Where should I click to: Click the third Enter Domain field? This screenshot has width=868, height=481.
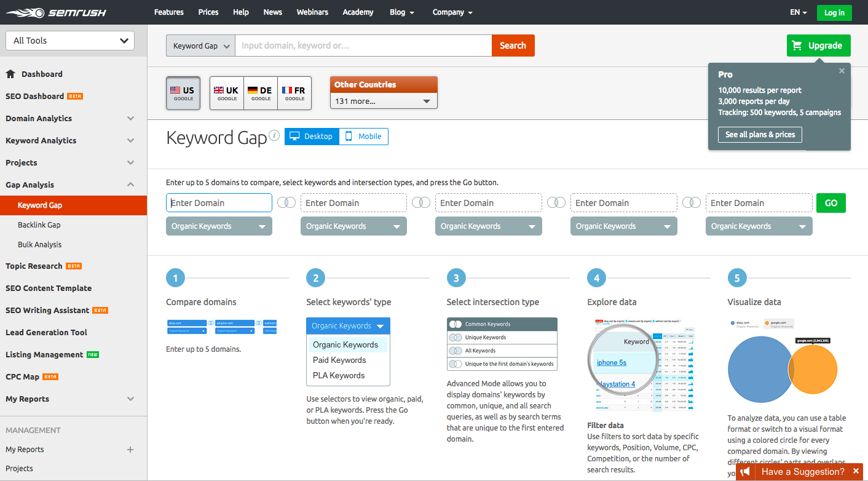click(489, 203)
